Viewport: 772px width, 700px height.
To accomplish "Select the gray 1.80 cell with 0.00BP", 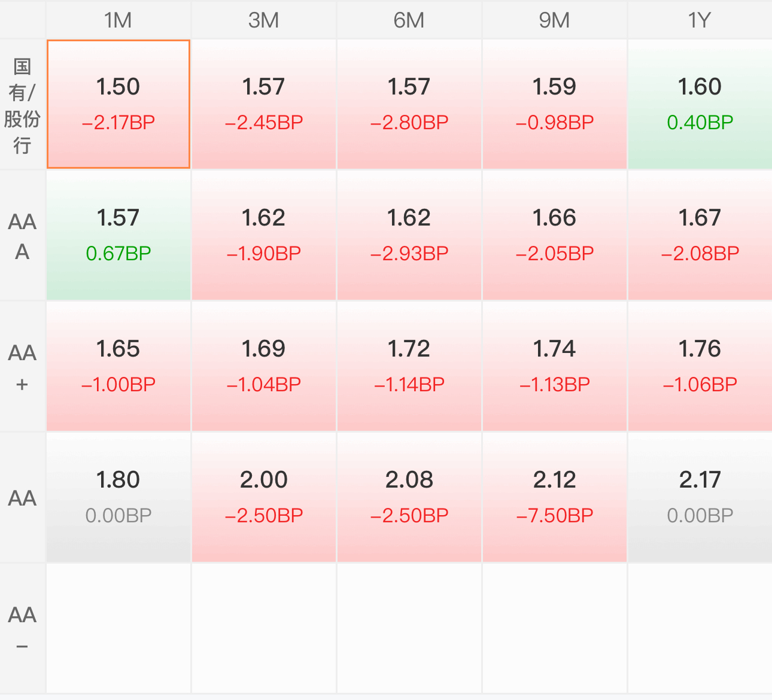I will 118,498.
